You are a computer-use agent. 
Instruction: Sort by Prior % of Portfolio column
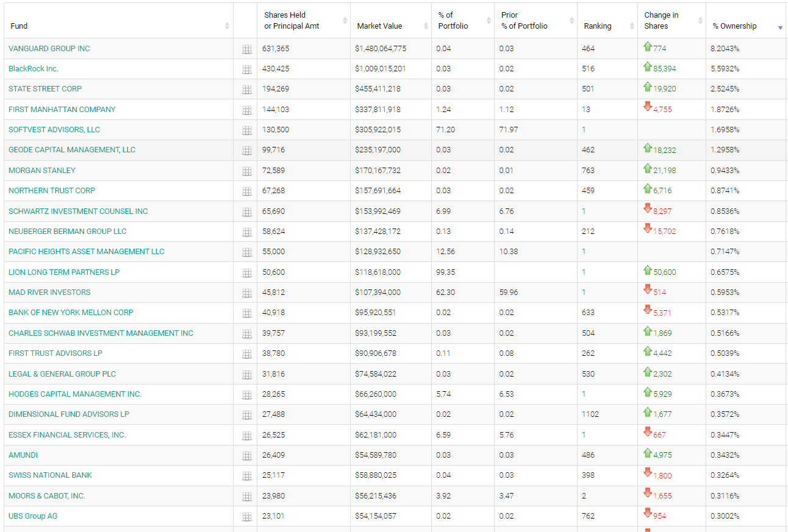536,21
